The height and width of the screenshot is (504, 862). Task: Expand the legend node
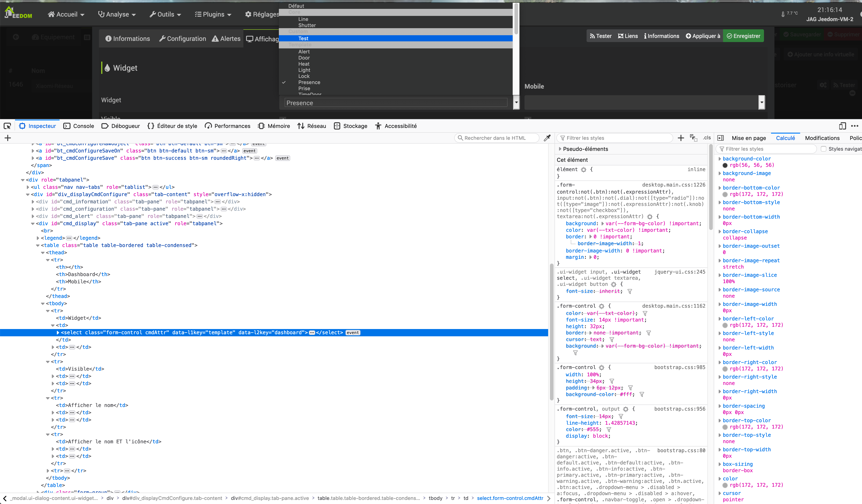coord(38,238)
